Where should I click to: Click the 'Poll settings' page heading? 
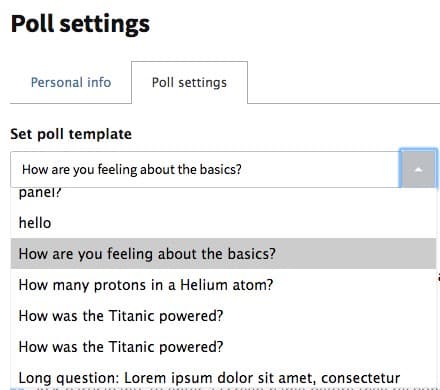point(80,24)
